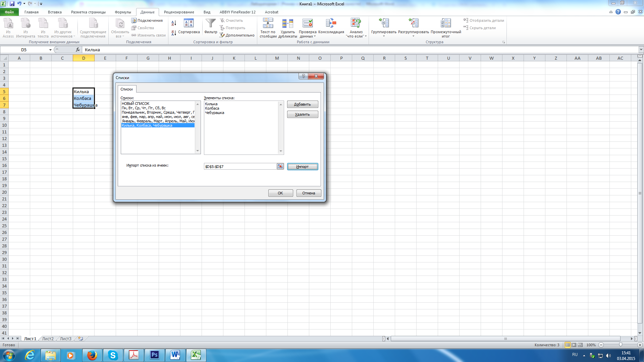Switch to Page Break Preview in status bar
This screenshot has height=362, width=644.
[580, 345]
